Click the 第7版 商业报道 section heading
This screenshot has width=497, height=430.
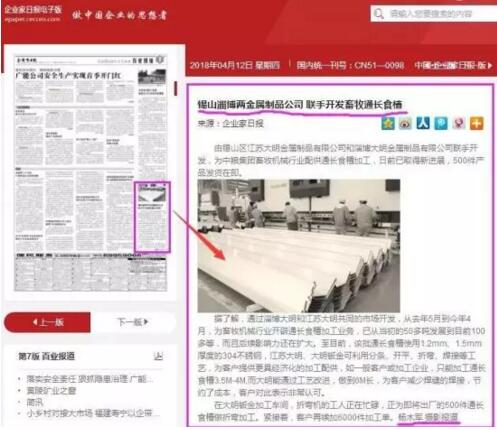point(47,356)
